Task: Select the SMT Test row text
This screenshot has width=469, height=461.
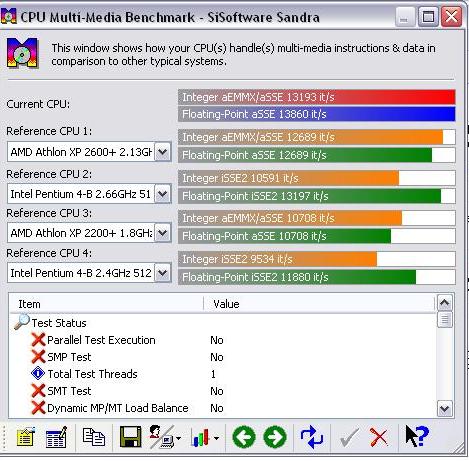Action: 69,391
